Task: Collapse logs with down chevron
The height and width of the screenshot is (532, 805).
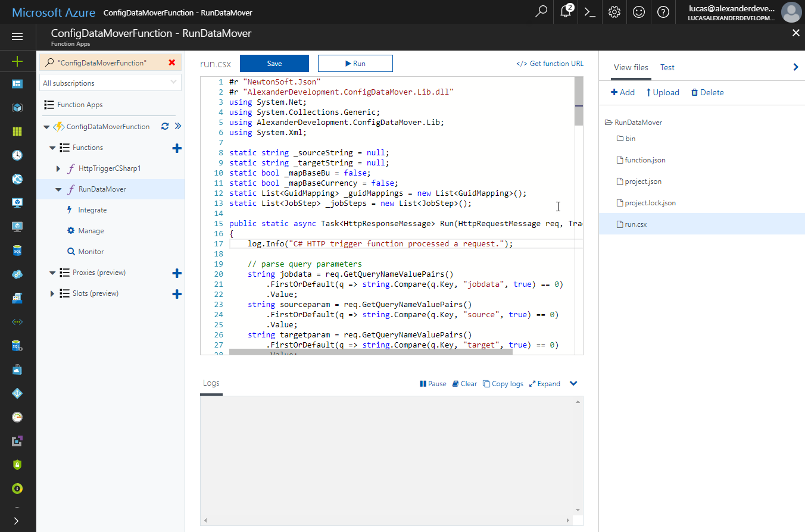Action: 573,383
